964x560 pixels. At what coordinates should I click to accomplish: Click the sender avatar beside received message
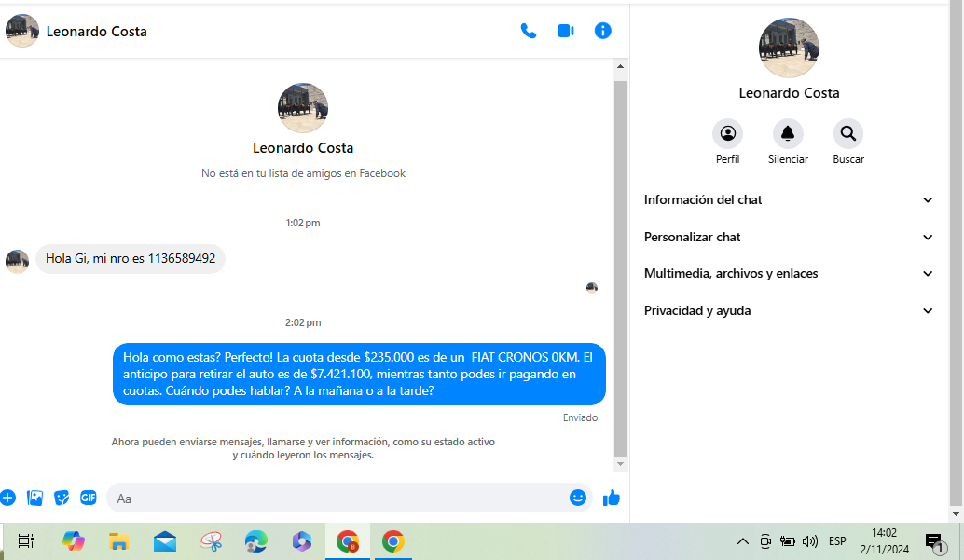click(x=17, y=261)
